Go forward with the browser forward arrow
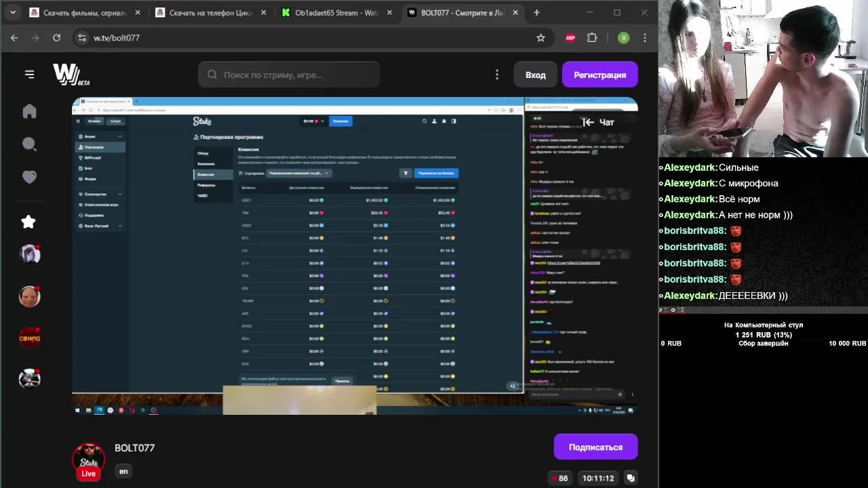 point(35,38)
